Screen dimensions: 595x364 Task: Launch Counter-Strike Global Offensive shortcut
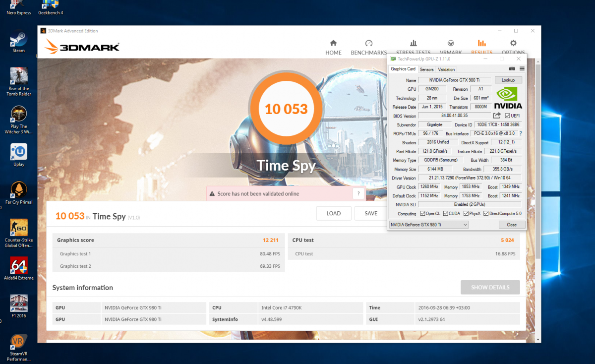point(19,234)
